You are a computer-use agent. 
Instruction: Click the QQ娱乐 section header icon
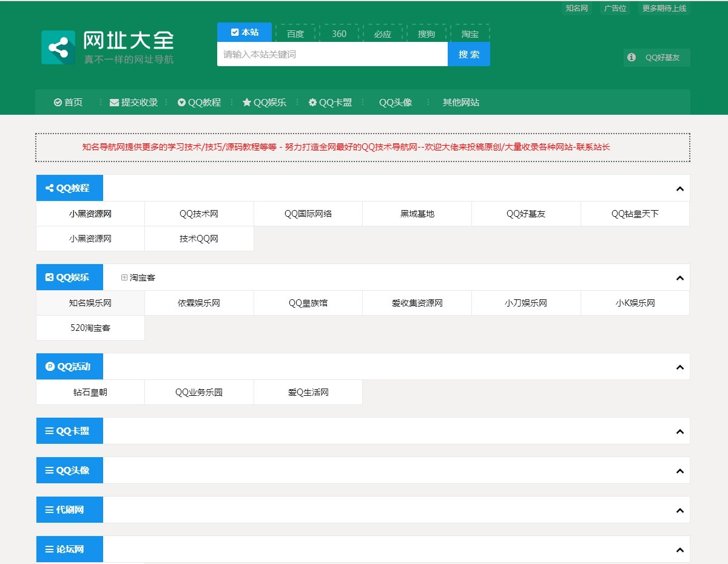coord(50,277)
